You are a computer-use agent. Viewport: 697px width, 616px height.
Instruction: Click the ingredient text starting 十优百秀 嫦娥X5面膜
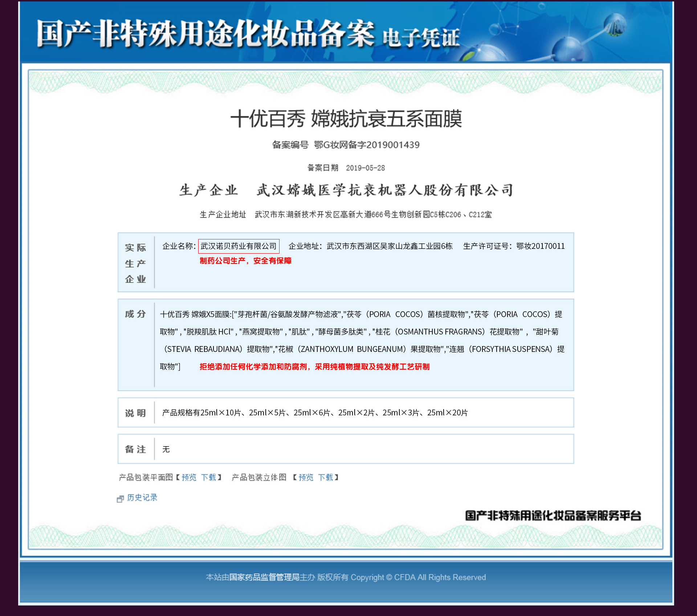click(362, 340)
